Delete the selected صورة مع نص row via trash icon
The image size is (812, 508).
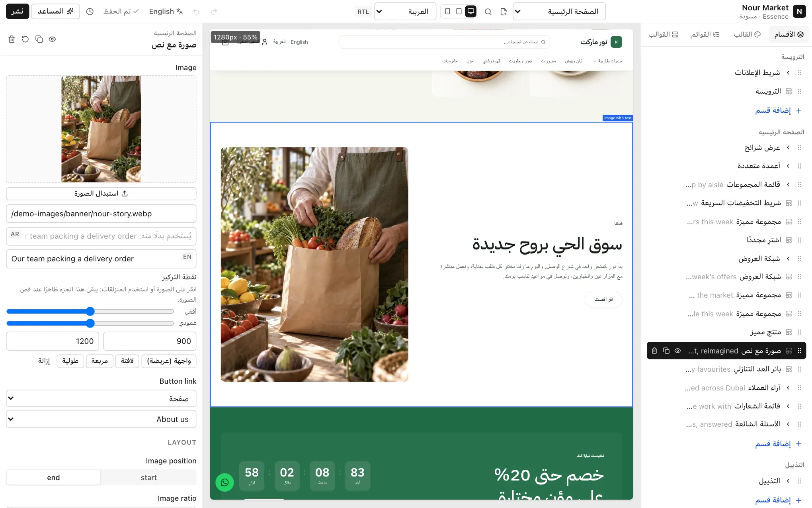click(654, 351)
